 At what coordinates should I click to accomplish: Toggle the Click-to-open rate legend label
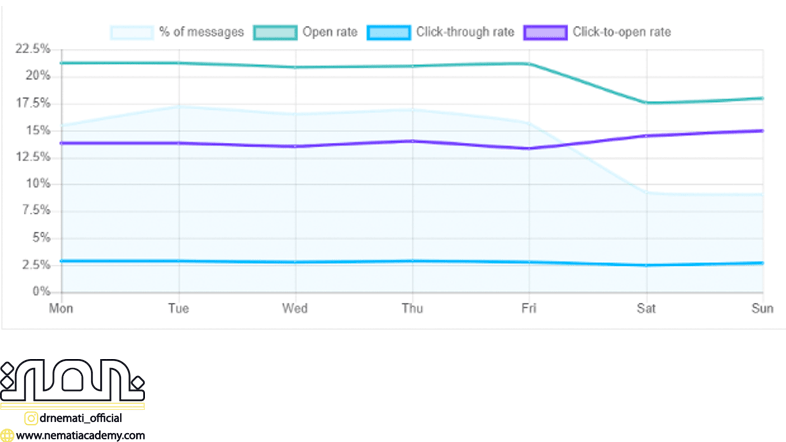pyautogui.click(x=621, y=32)
